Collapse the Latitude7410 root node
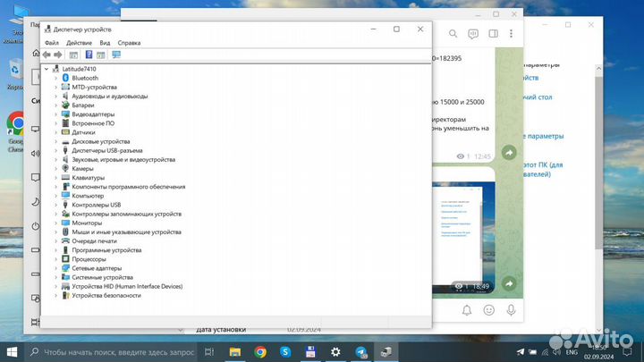This screenshot has height=362, width=644. click(x=47, y=69)
